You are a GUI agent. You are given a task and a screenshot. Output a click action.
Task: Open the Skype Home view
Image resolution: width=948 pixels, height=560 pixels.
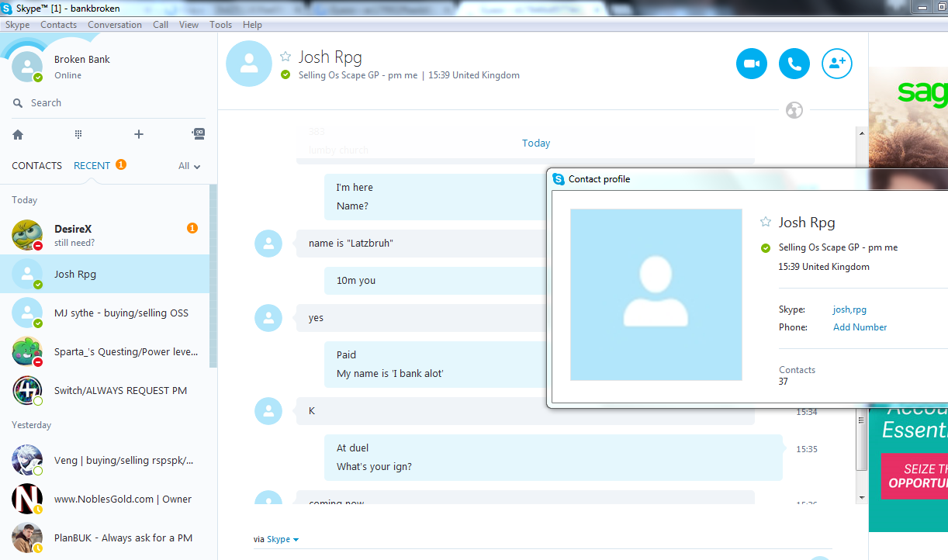tap(18, 134)
